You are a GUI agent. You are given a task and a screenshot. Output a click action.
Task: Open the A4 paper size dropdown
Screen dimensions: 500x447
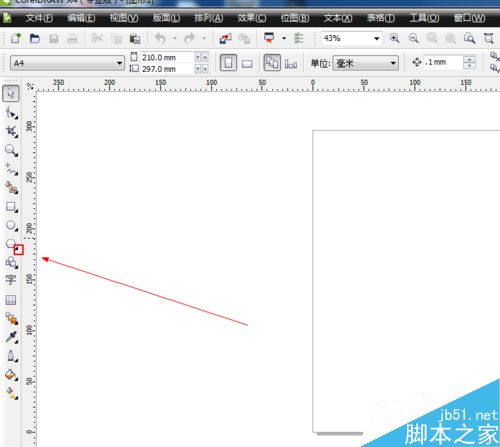point(119,63)
